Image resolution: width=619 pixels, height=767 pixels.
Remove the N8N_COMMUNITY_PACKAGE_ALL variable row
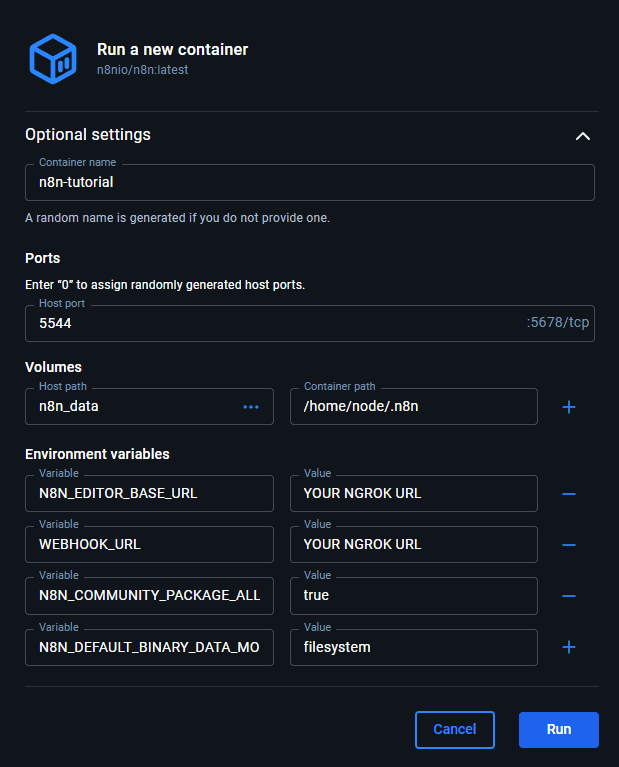point(569,596)
